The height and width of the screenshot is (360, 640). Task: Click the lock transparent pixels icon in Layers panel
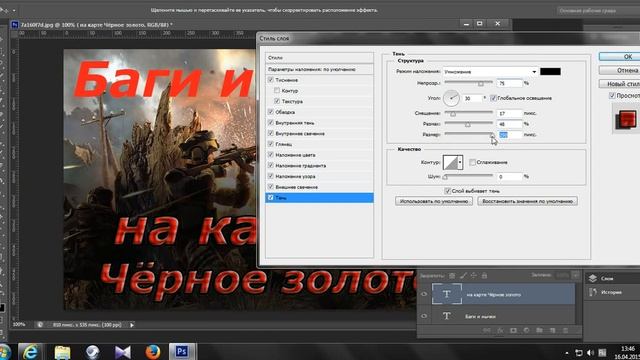452,276
